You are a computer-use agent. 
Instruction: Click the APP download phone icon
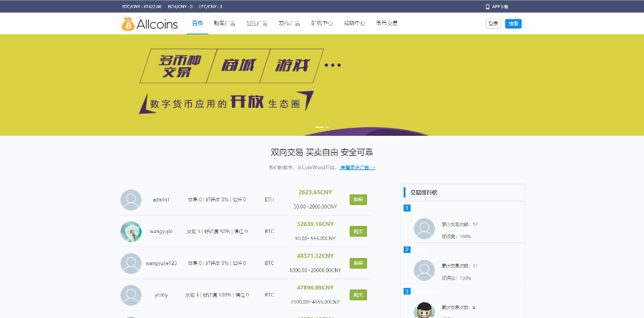488,6
